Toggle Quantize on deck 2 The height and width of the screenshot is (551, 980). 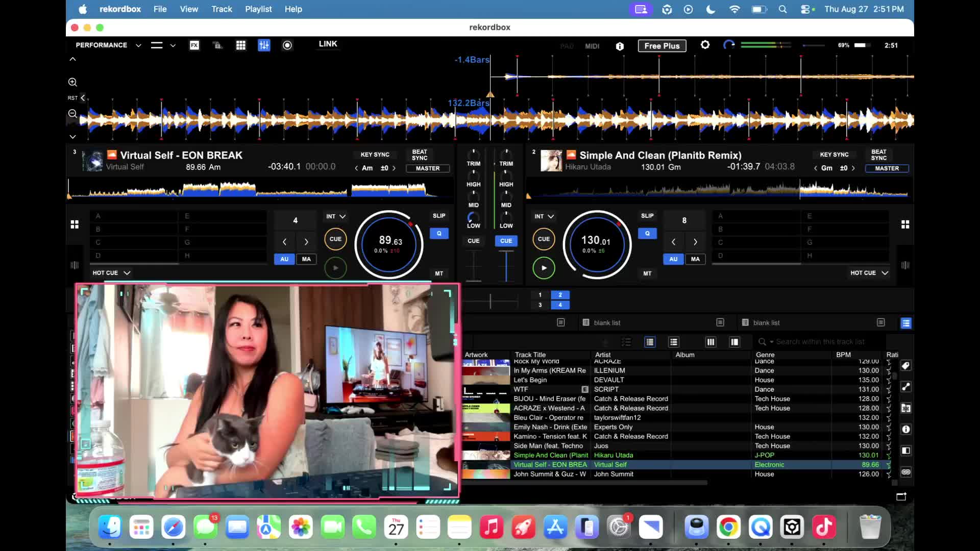pyautogui.click(x=647, y=234)
